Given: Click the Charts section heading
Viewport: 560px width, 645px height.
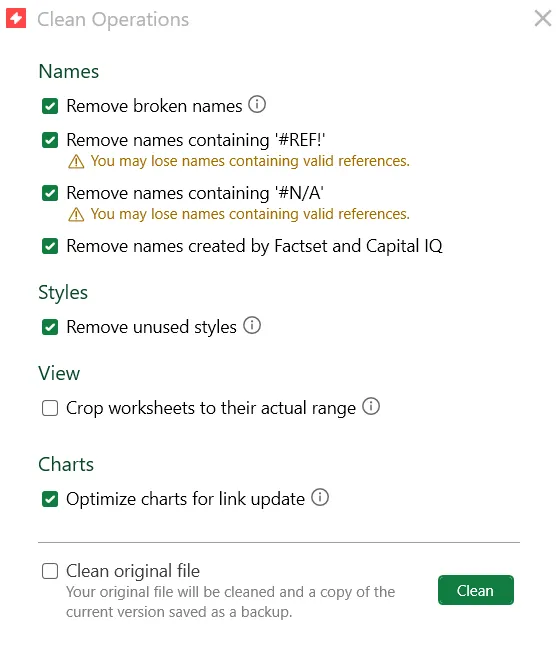Looking at the screenshot, I should 66,464.
